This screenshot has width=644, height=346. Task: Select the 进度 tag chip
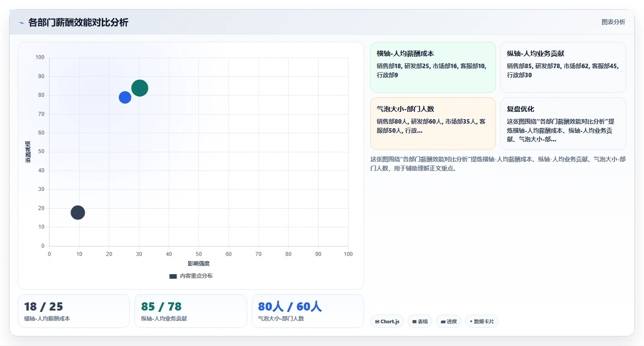(x=449, y=321)
